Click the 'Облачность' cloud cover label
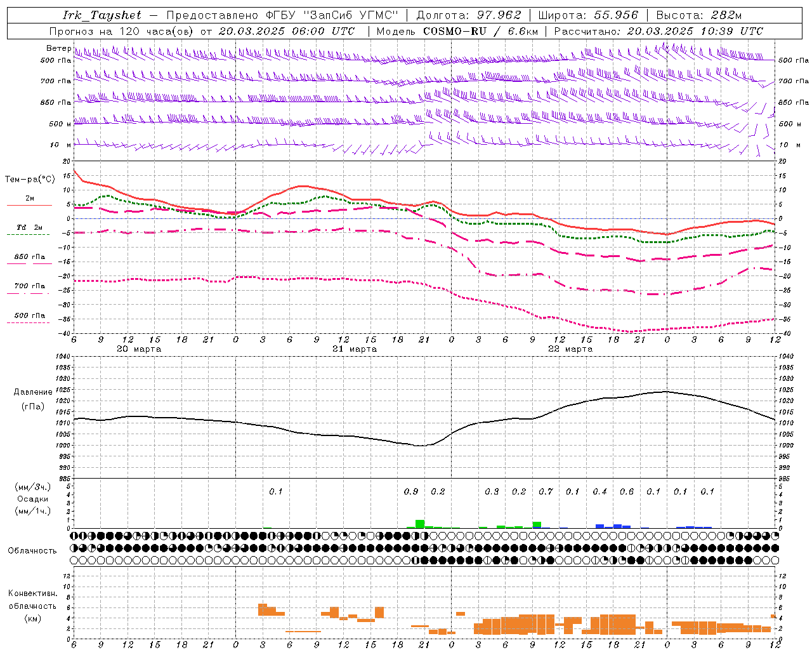This screenshot has height=650, width=812. point(32,551)
